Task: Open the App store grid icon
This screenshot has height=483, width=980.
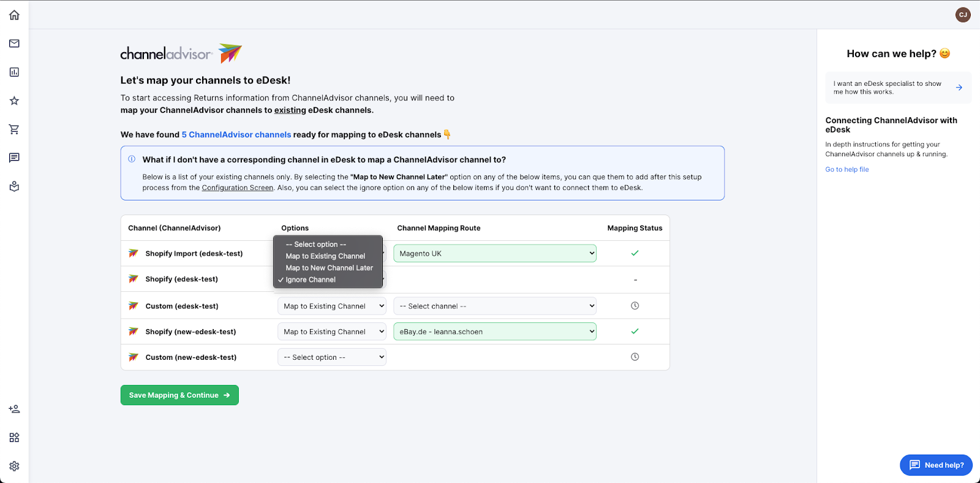Action: coord(14,438)
